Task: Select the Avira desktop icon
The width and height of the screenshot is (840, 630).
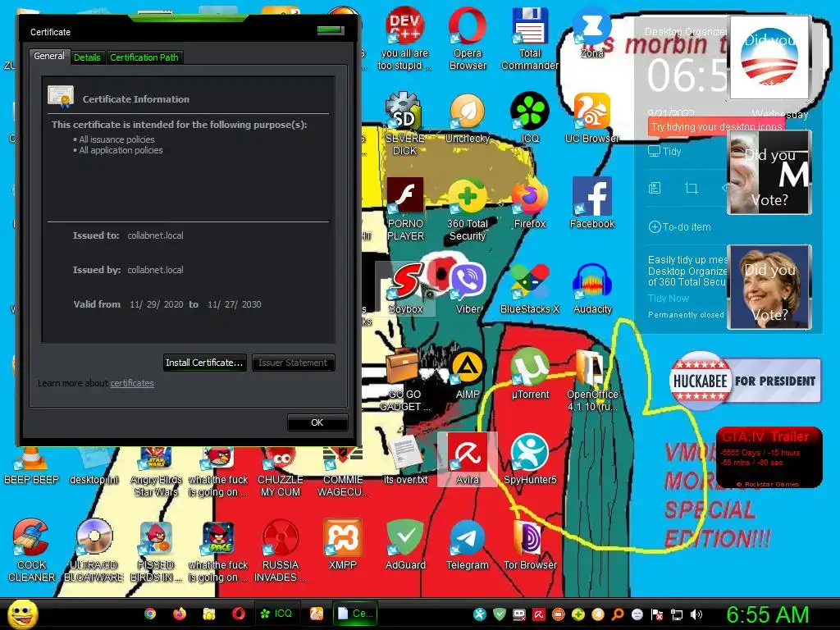Action: pos(467,459)
